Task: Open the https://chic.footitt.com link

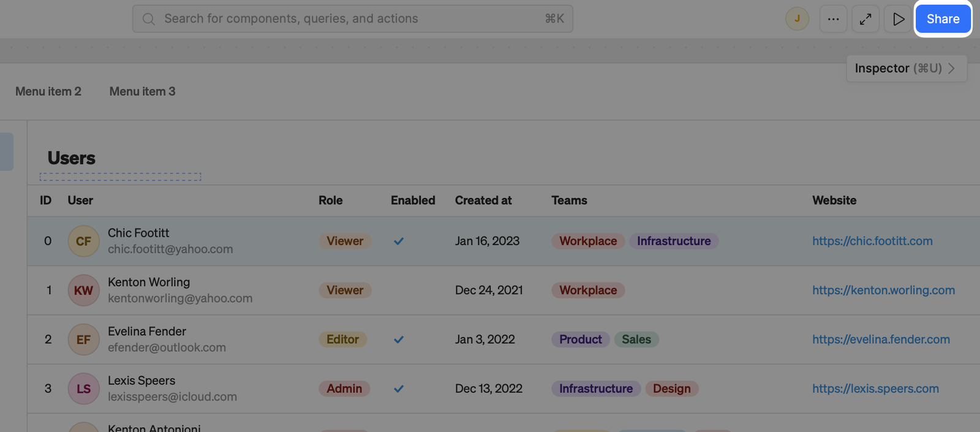Action: (x=872, y=241)
